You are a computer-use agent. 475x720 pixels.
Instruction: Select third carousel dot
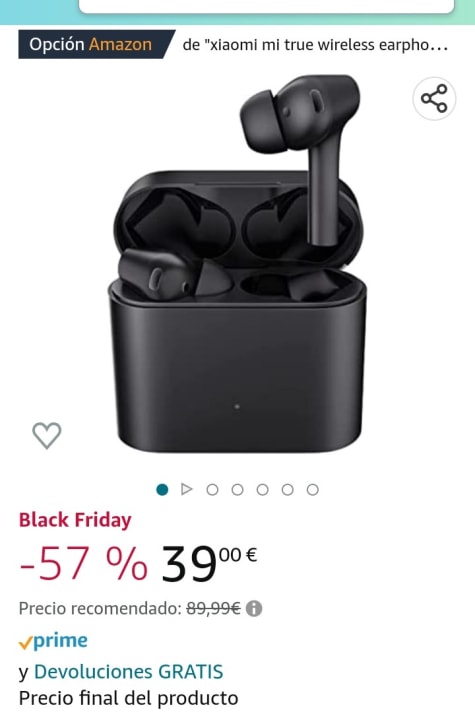[x=212, y=489]
